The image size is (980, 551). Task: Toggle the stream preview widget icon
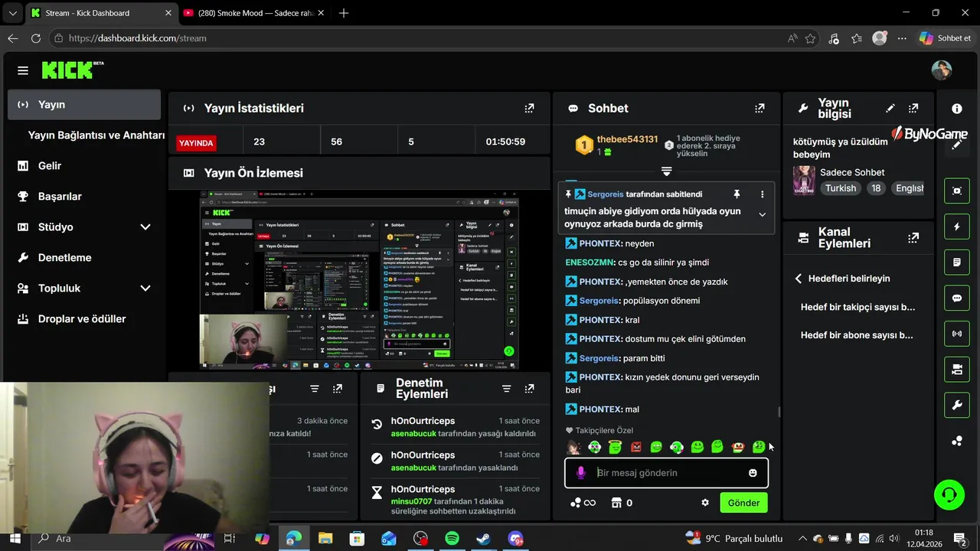tap(957, 191)
